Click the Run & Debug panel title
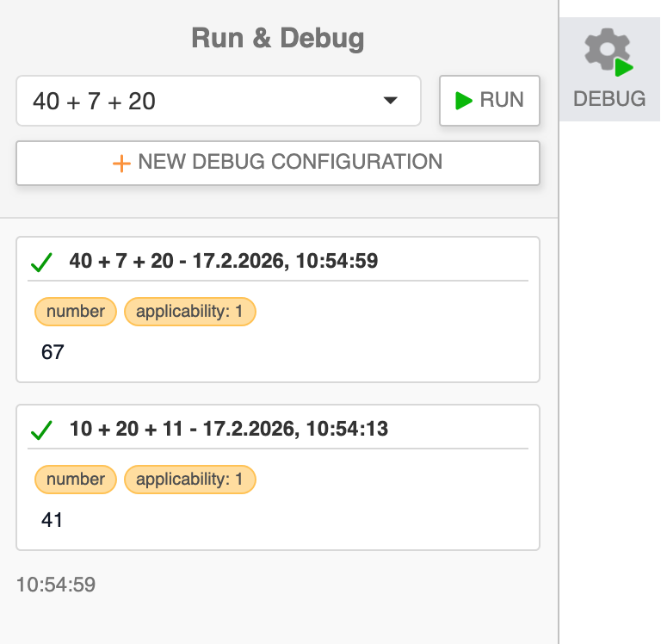 click(x=278, y=38)
